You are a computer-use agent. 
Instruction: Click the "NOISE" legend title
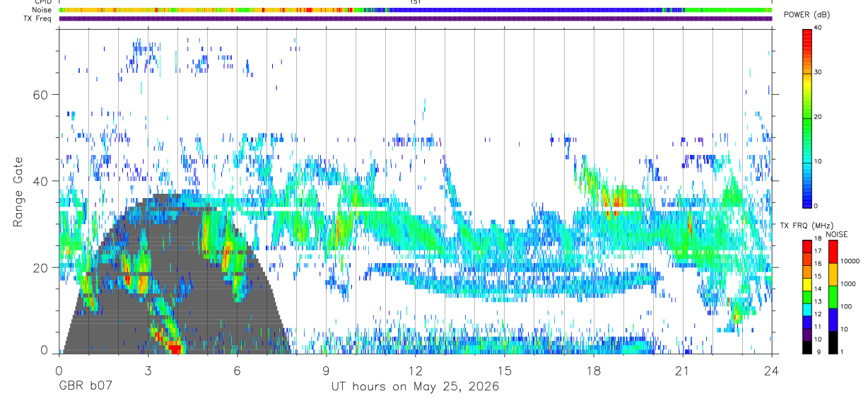click(x=837, y=234)
